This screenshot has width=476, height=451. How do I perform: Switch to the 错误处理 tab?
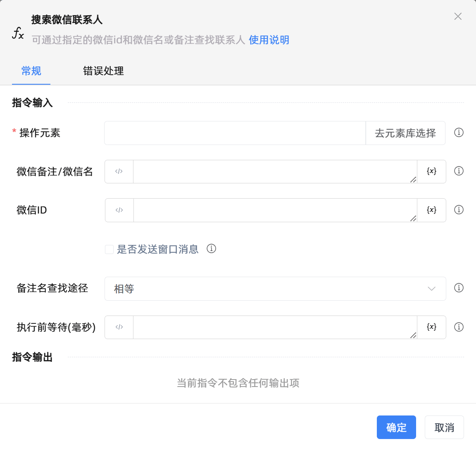(103, 71)
